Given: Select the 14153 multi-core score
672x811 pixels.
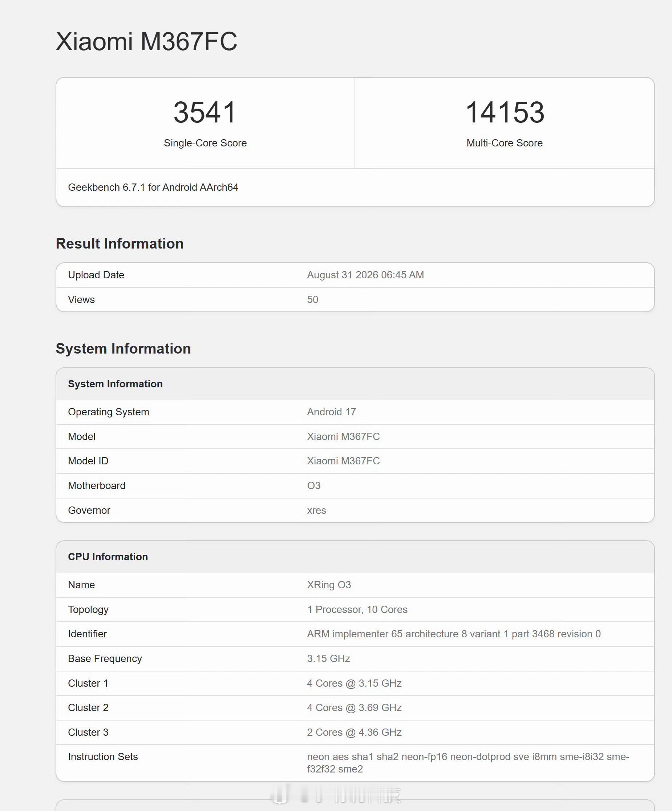Looking at the screenshot, I should coord(505,112).
